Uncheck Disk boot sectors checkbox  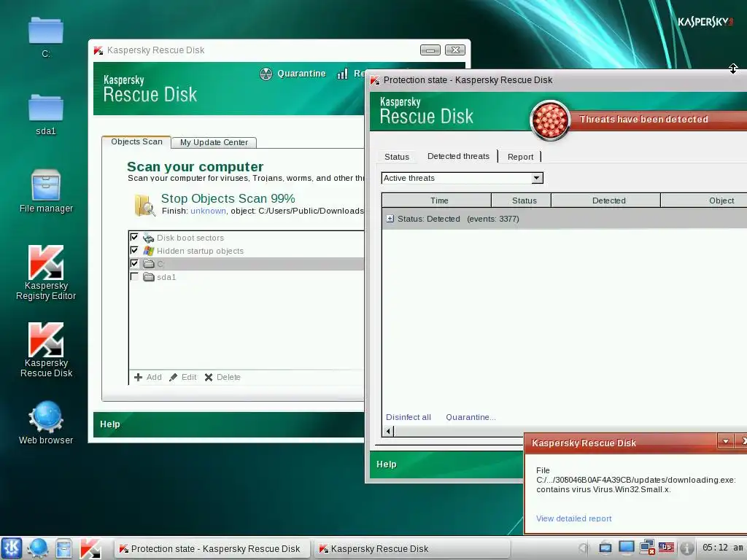click(134, 237)
